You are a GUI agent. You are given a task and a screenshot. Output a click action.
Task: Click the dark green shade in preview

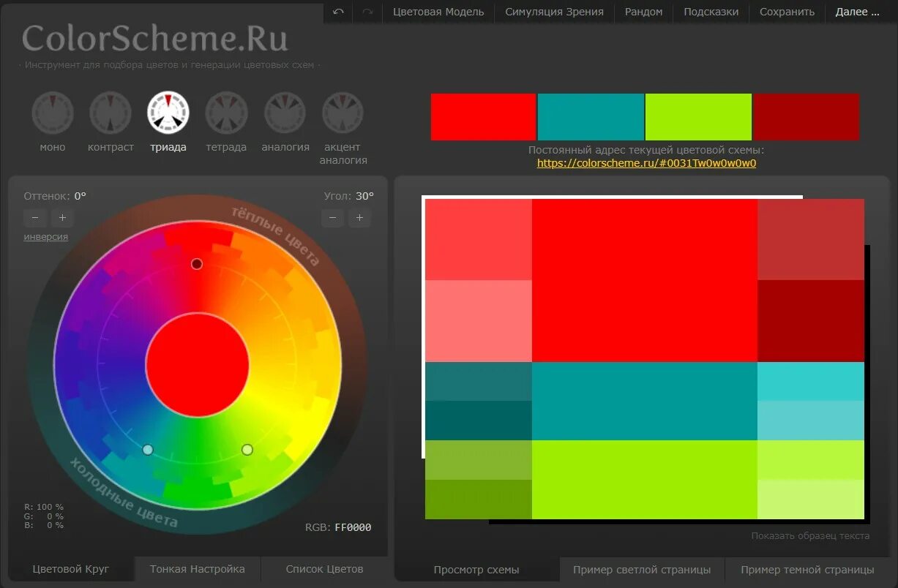[x=479, y=500]
